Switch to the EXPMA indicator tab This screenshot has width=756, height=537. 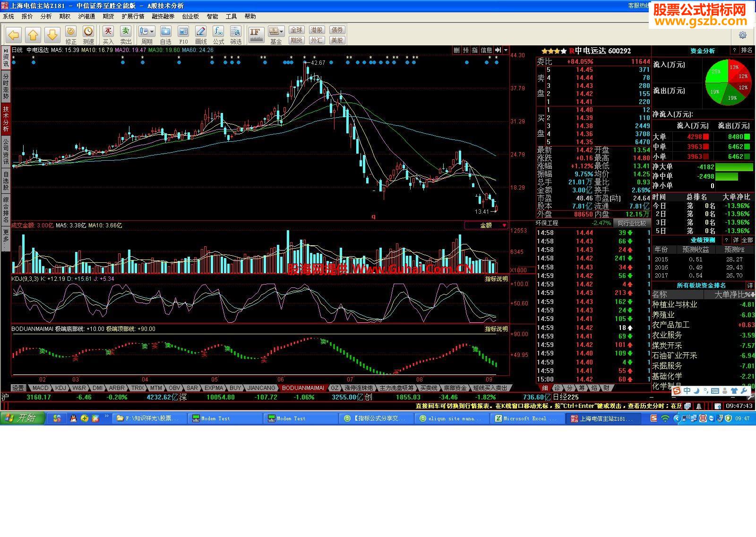(214, 388)
